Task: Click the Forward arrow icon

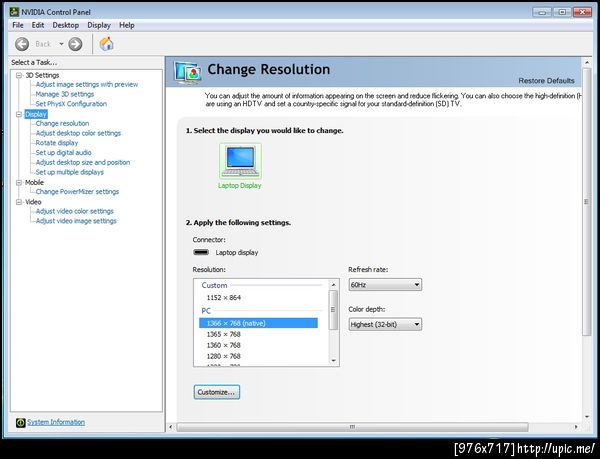Action: point(75,44)
